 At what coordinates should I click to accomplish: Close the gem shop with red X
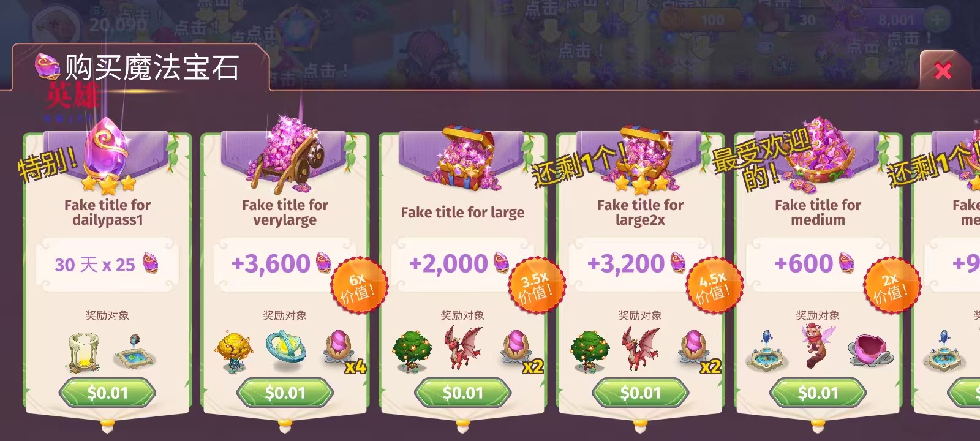coord(943,71)
